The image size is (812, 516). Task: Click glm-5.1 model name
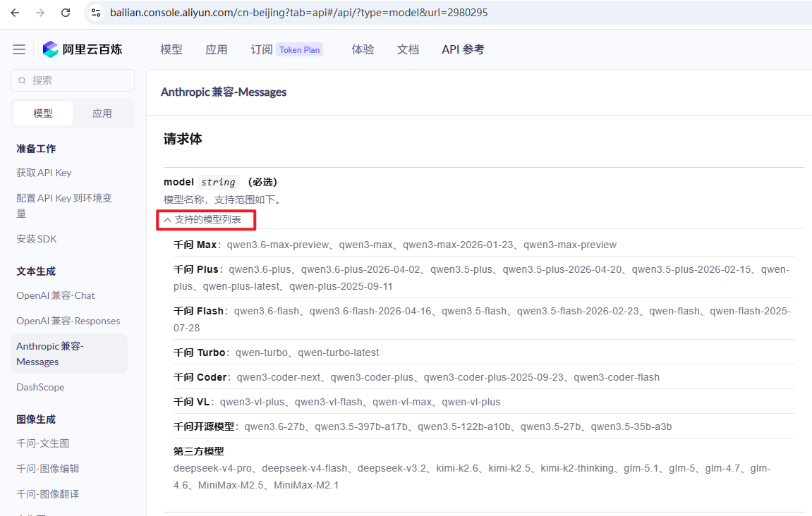coord(641,468)
